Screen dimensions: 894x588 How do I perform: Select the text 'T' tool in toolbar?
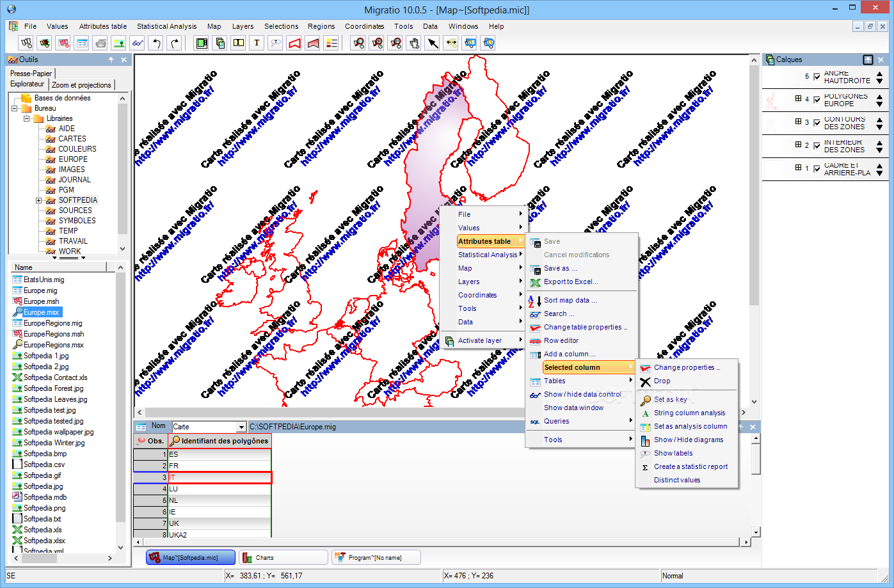[x=257, y=43]
